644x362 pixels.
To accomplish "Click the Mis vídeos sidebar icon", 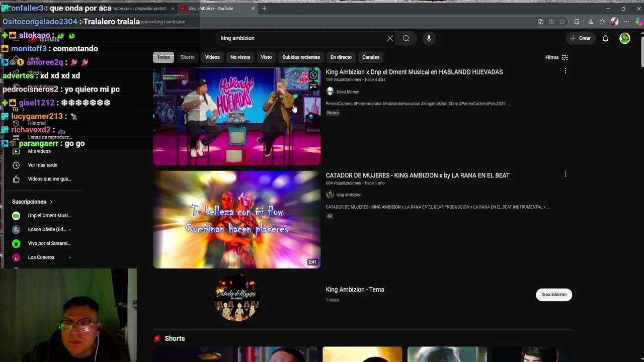I will tap(16, 151).
